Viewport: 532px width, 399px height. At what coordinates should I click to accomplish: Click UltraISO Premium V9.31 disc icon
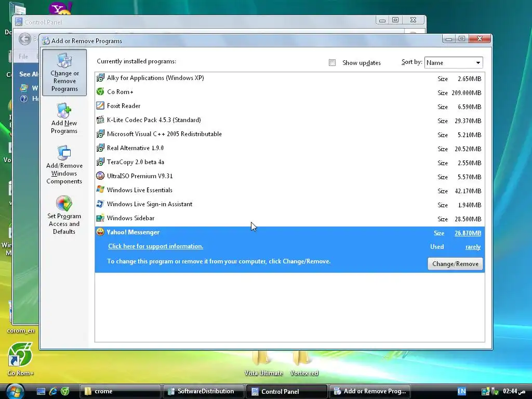click(x=100, y=176)
